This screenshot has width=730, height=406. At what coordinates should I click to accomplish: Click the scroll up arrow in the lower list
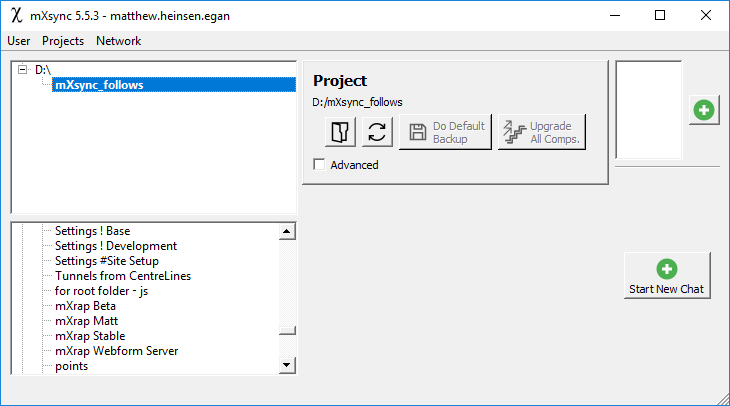287,231
